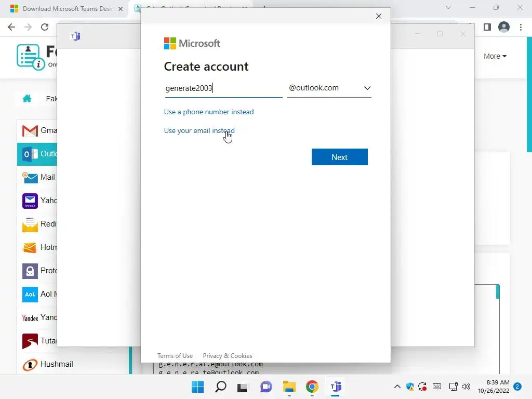Image resolution: width=532 pixels, height=399 pixels.
Task: Select the Download Microsoft Teams browser tab
Action: point(66,9)
